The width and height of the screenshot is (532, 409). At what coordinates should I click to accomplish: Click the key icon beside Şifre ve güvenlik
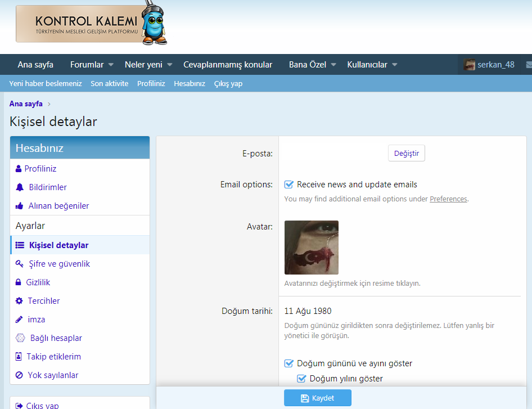[x=19, y=263]
